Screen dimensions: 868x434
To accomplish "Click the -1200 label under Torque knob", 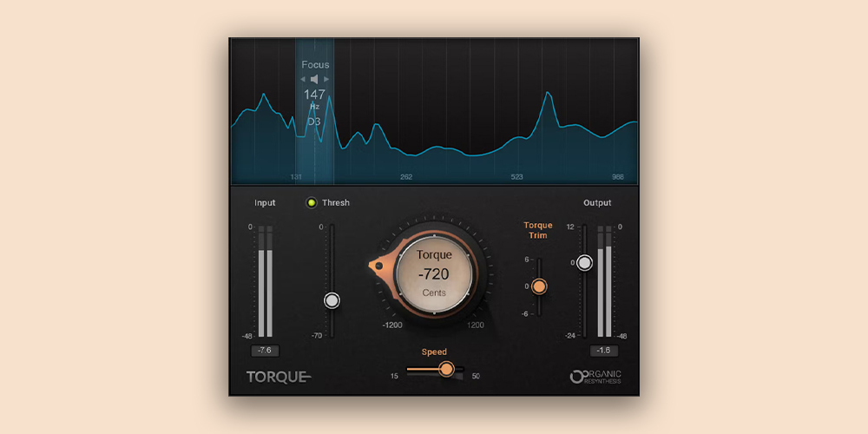I will (x=392, y=325).
